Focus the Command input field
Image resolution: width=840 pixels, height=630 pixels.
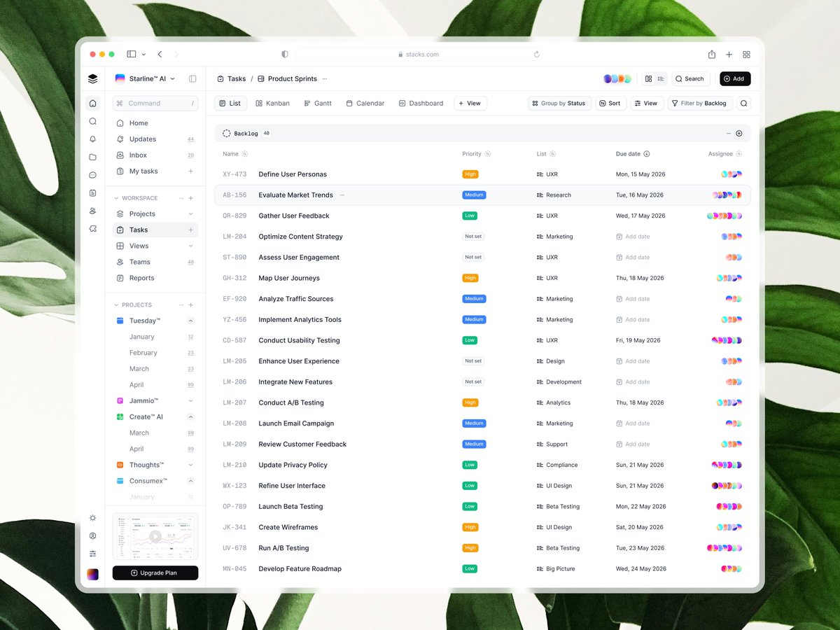[155, 104]
